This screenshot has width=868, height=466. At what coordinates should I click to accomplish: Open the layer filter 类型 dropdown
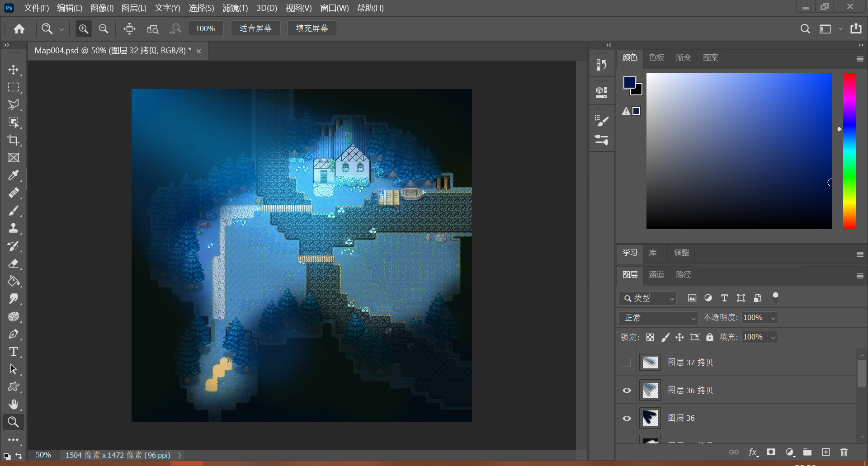tap(647, 298)
